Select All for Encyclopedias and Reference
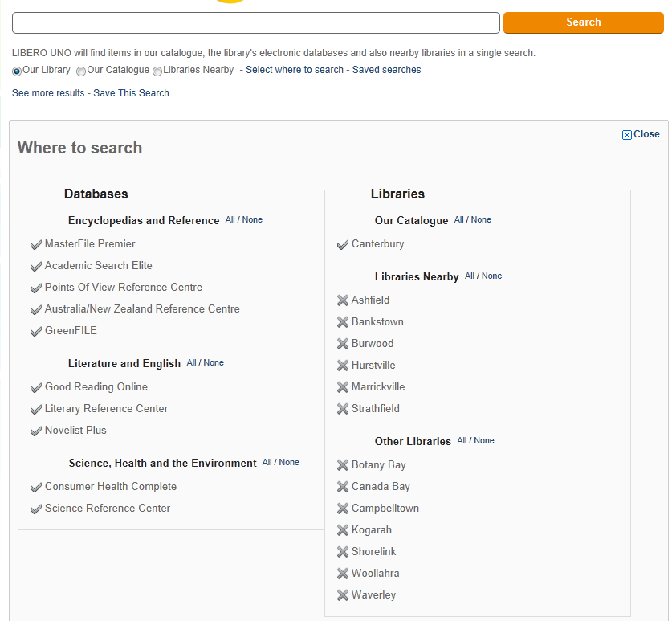The image size is (672, 621). click(x=230, y=219)
